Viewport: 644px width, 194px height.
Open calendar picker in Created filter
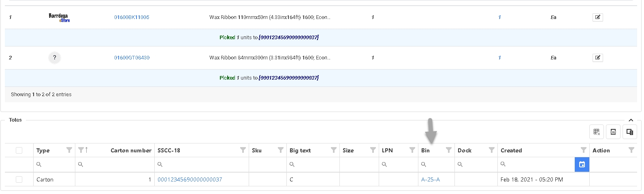tap(582, 164)
